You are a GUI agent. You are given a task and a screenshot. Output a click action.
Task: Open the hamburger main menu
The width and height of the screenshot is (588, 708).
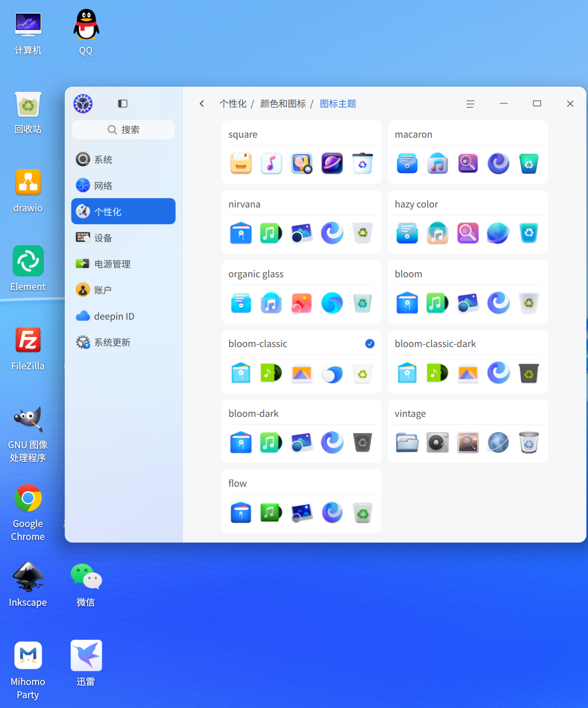(470, 103)
